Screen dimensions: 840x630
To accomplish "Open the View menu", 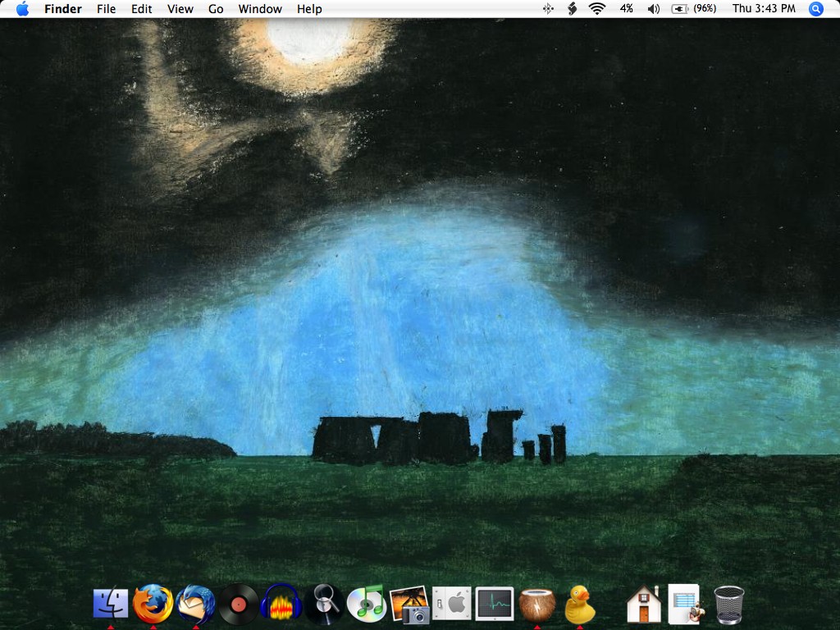I will (180, 9).
